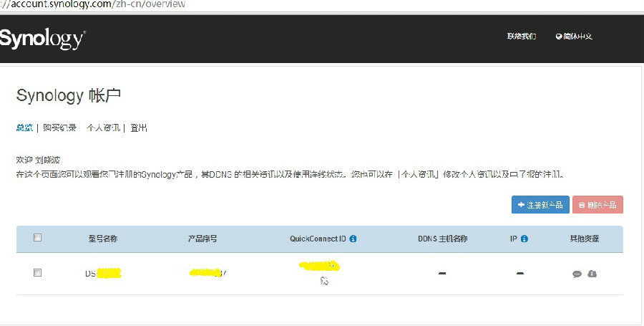This screenshot has width=644, height=326.
Task: Click the DS model name cell
Action: [103, 273]
